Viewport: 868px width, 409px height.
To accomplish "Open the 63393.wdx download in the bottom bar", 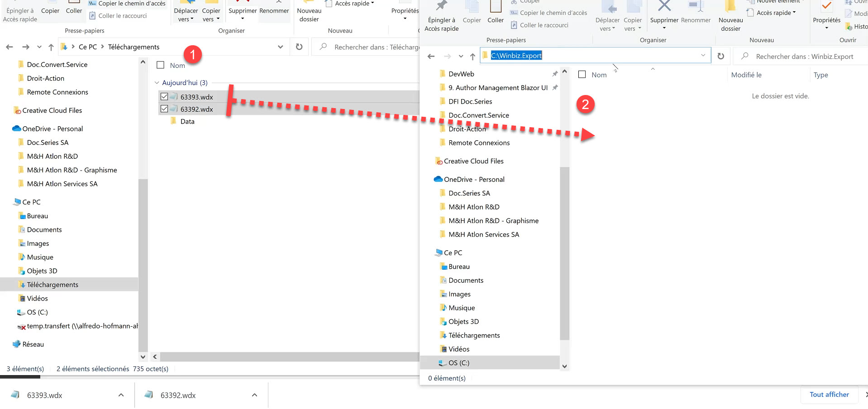I will pyautogui.click(x=44, y=395).
